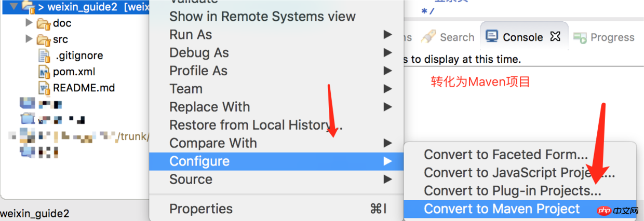Screen dimensions: 644x221
Task: Click the Search view flashlight icon
Action: pos(429,36)
